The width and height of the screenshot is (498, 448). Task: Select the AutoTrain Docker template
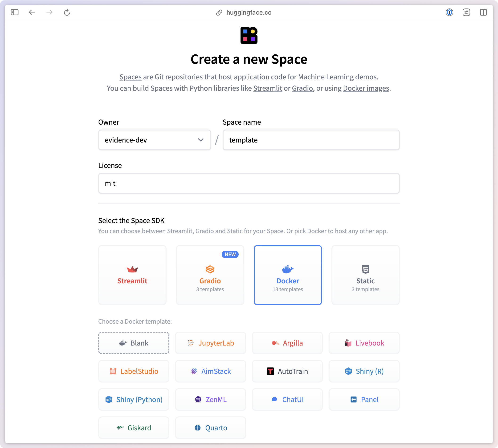(x=287, y=371)
